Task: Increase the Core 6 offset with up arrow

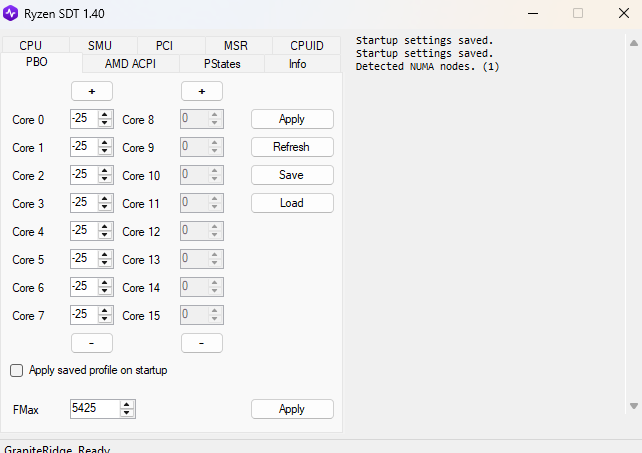Action: click(105, 283)
